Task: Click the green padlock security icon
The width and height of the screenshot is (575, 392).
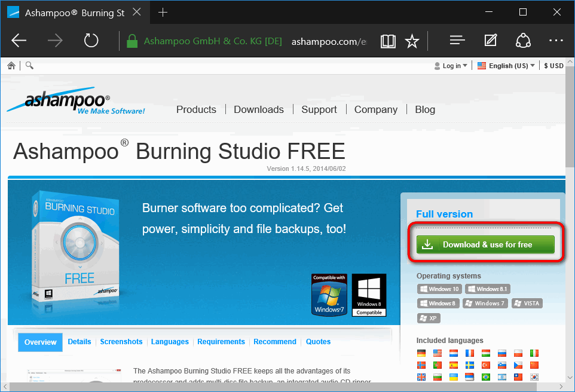Action: [x=131, y=41]
